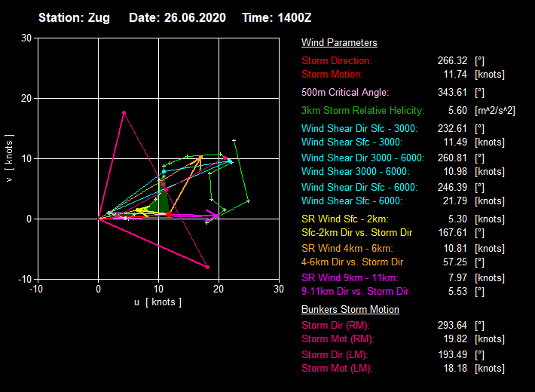This screenshot has width=535, height=392.
Task: Click the orange SR Wind 4km - 6km label
Action: [x=347, y=248]
